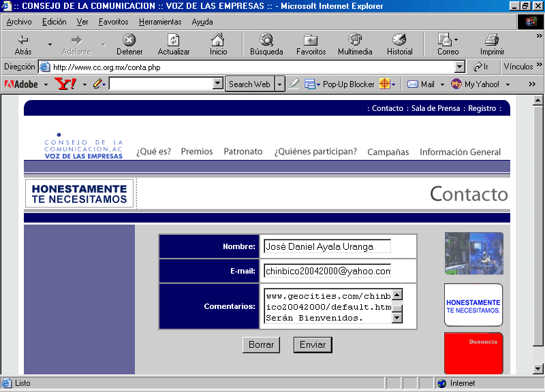The height and width of the screenshot is (392, 545).
Task: Expand the Correo mail dropdown arrow
Action: click(x=456, y=40)
